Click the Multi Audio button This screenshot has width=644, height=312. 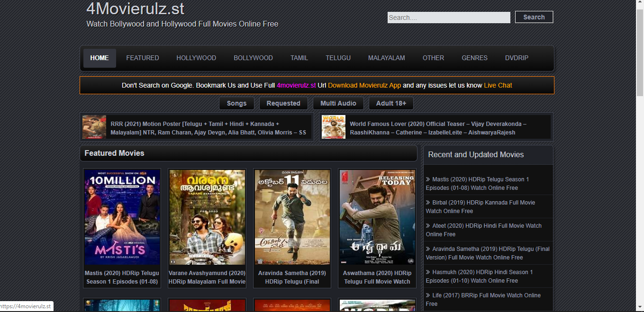(338, 103)
